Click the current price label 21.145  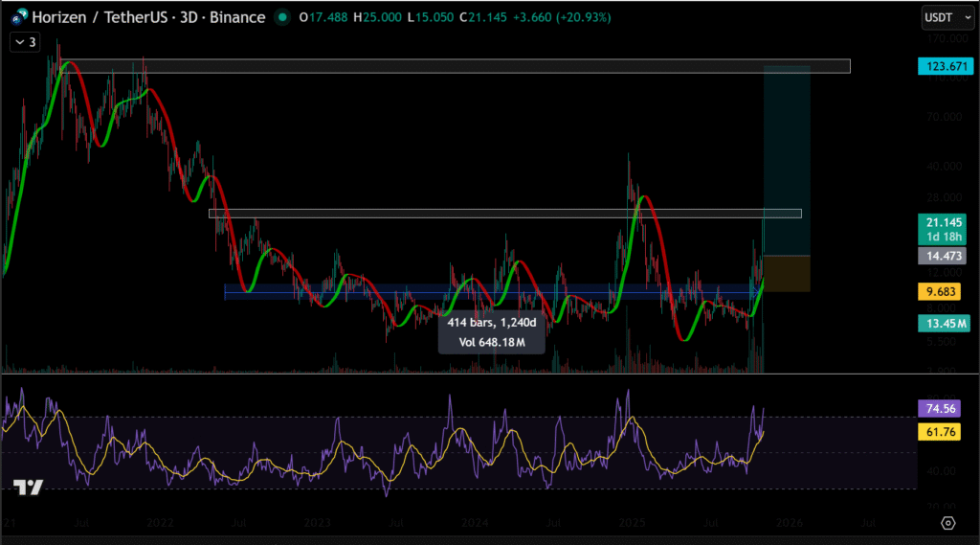coord(944,222)
